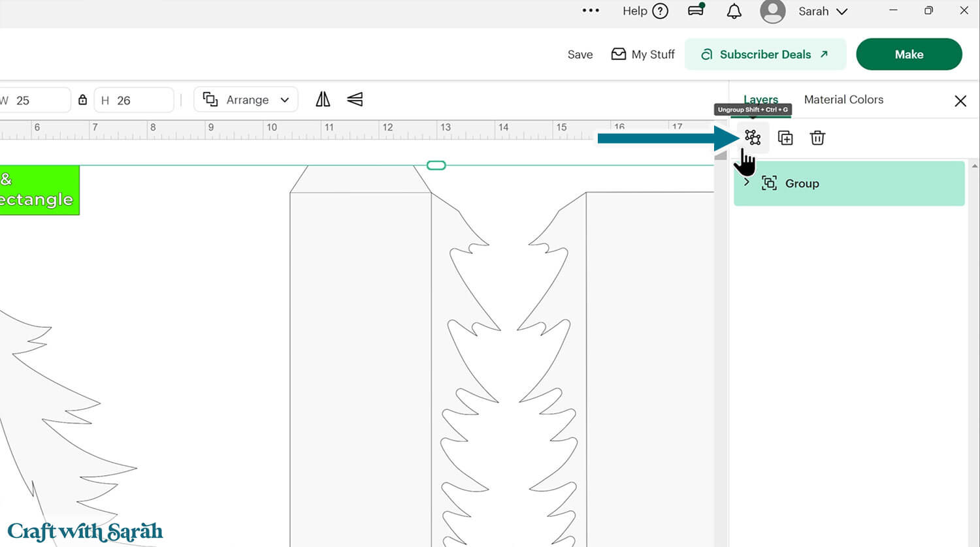Click the machine connection status icon

696,10
